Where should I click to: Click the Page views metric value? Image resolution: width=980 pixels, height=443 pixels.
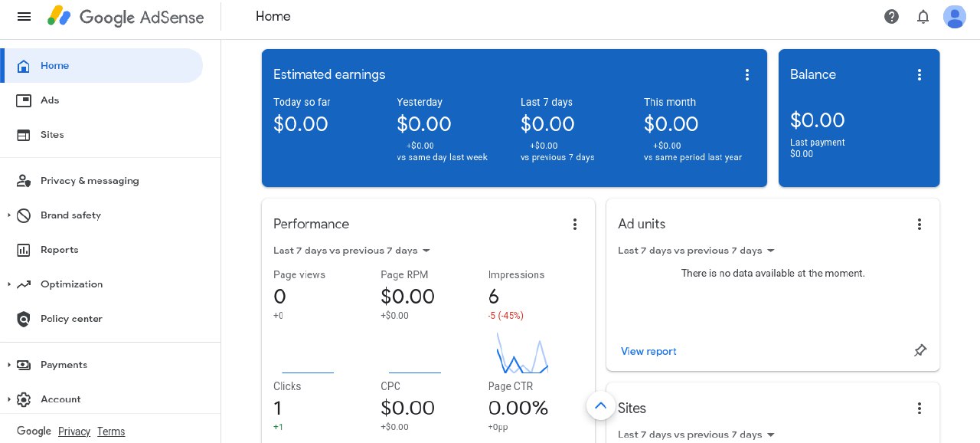(279, 297)
